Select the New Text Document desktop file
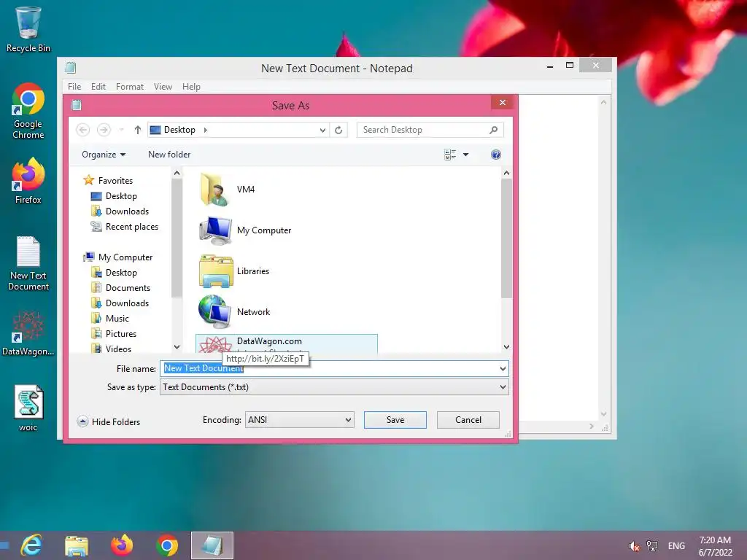747x560 pixels. [28, 263]
